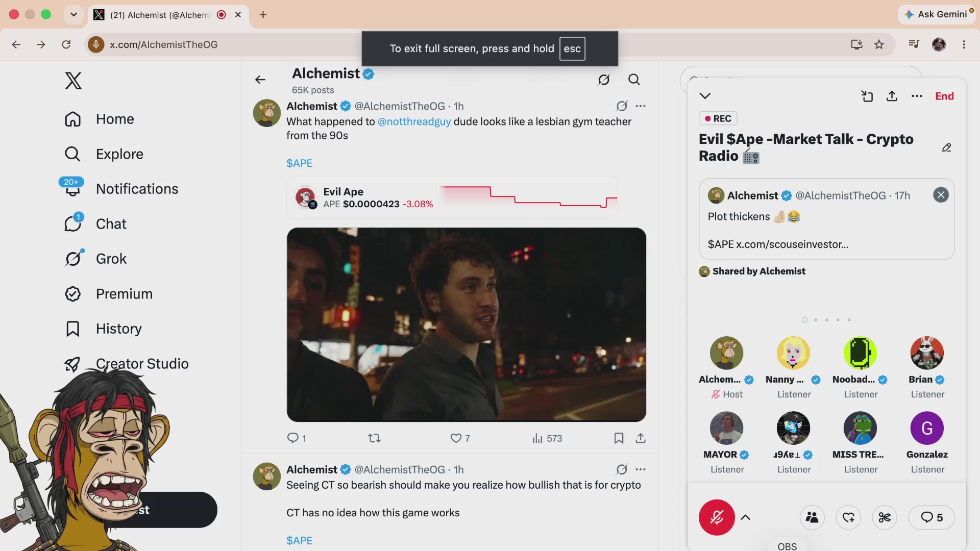Play the embedded video thumbnail
Viewport: 980px width, 551px height.
(x=466, y=324)
